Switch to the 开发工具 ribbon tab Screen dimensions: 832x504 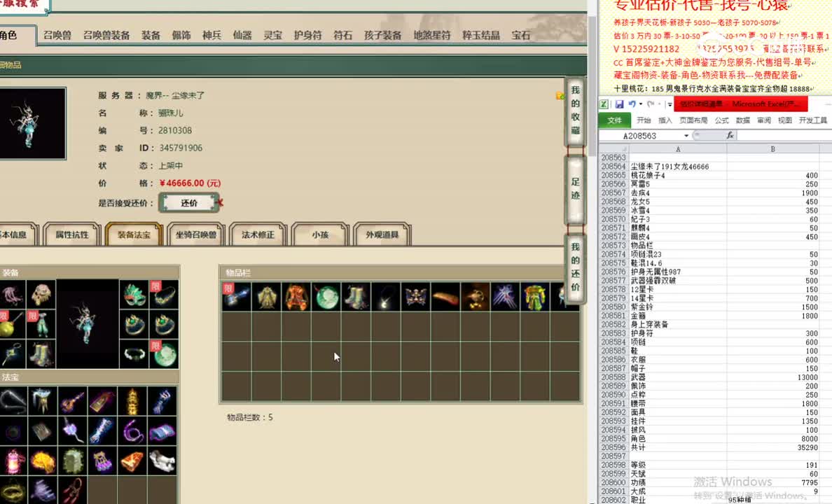(x=813, y=120)
